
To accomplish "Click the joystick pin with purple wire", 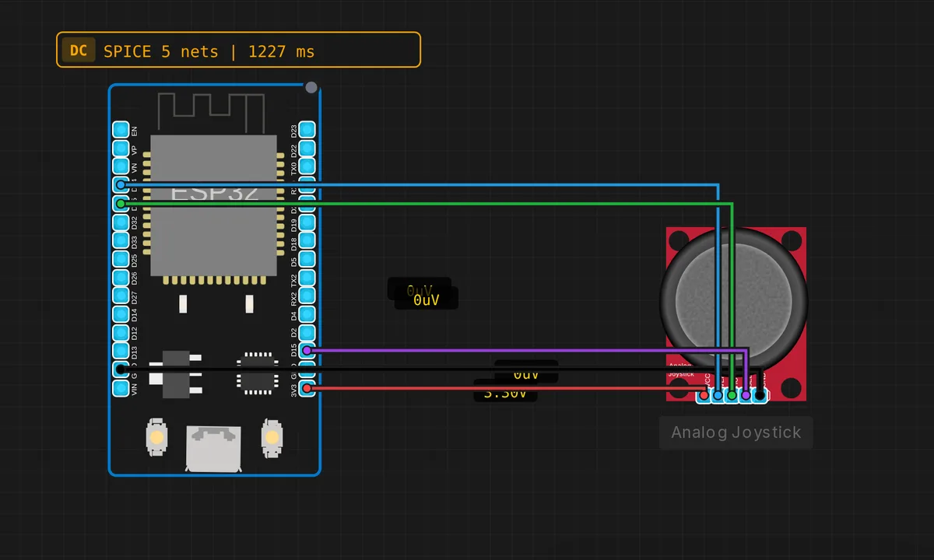I will [746, 396].
